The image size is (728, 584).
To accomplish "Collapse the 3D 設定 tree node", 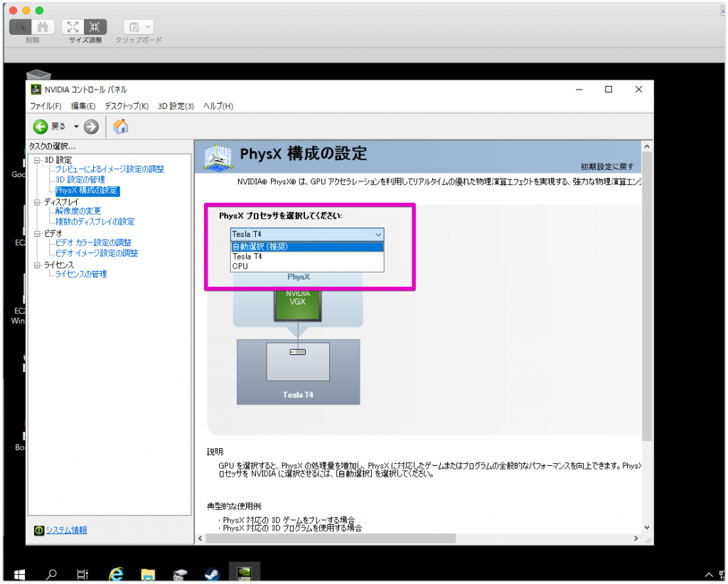I will pyautogui.click(x=38, y=160).
